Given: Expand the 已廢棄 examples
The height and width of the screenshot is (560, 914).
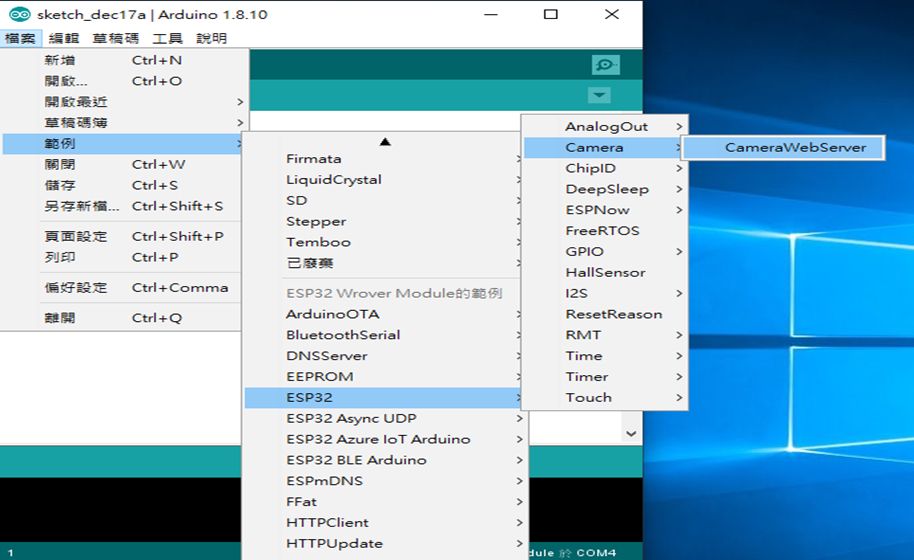Looking at the screenshot, I should (x=384, y=263).
